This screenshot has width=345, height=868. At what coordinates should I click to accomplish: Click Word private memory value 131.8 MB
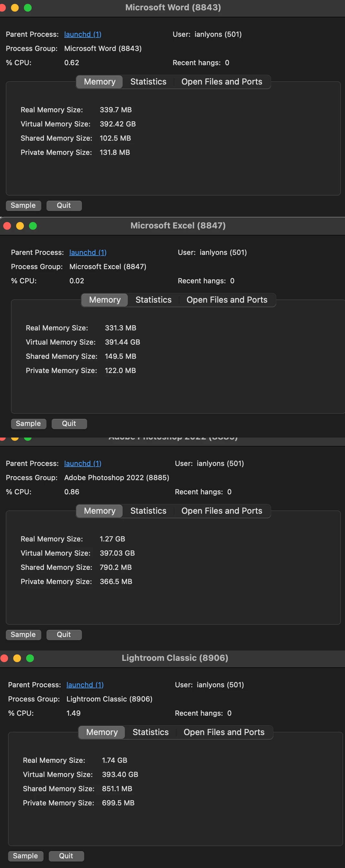click(115, 152)
